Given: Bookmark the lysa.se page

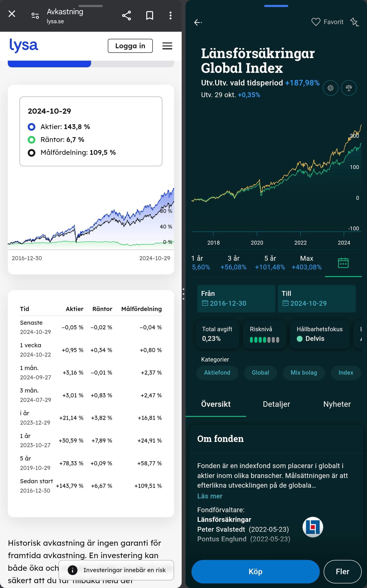Looking at the screenshot, I should pos(150,16).
